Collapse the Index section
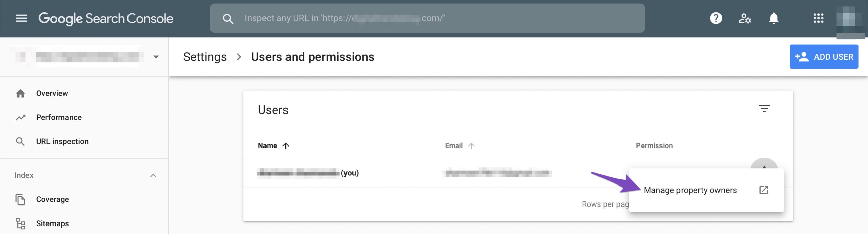The image size is (868, 234). [x=153, y=175]
